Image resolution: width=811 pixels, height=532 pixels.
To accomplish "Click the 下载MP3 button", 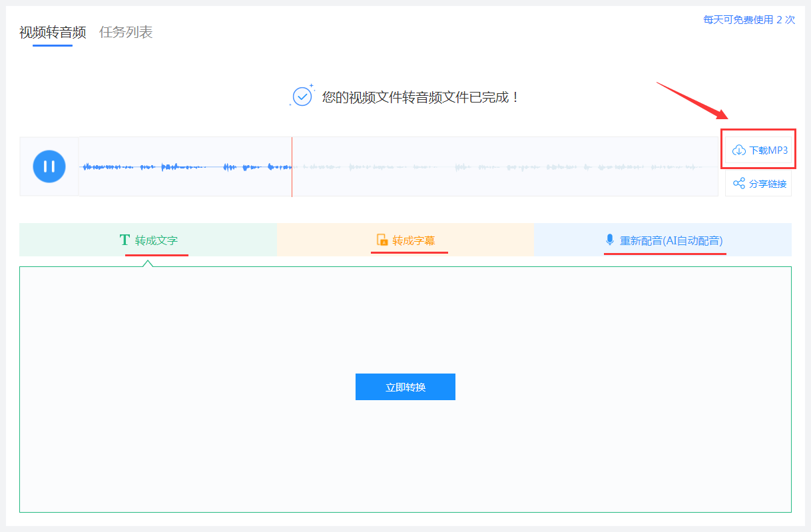I will tap(758, 150).
